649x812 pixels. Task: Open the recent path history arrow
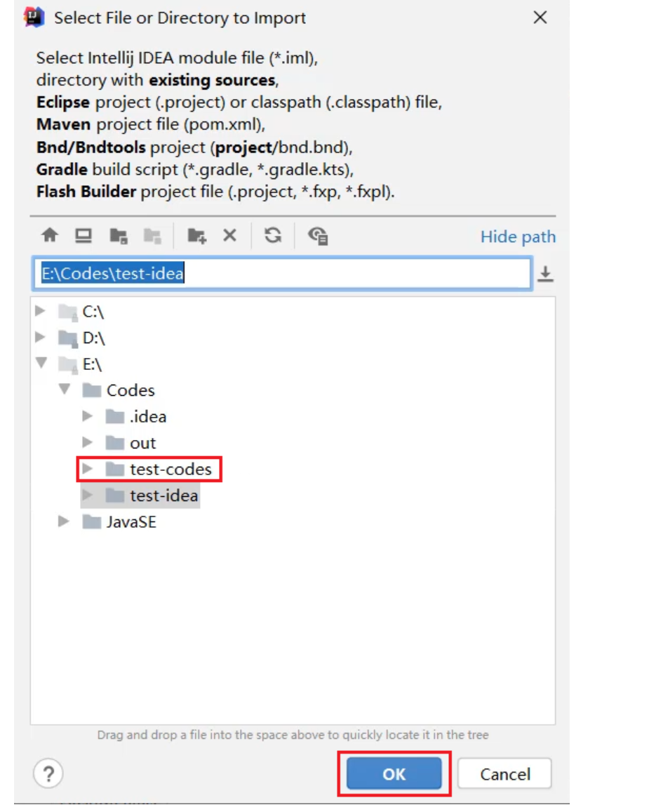pyautogui.click(x=545, y=274)
